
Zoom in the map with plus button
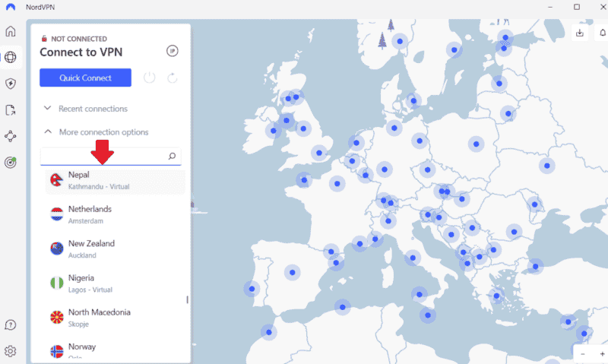(602, 354)
